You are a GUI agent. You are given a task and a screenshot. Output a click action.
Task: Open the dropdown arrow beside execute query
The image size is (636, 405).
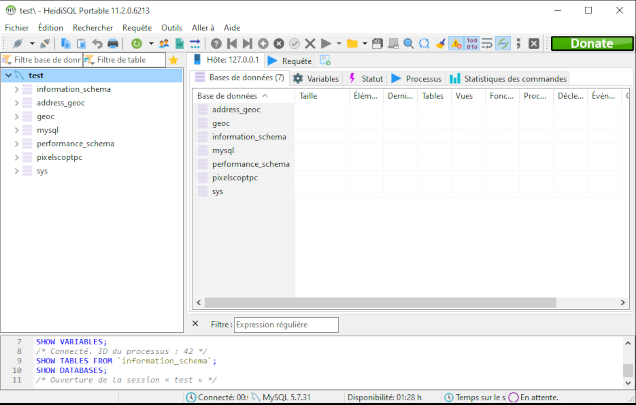[x=339, y=43]
